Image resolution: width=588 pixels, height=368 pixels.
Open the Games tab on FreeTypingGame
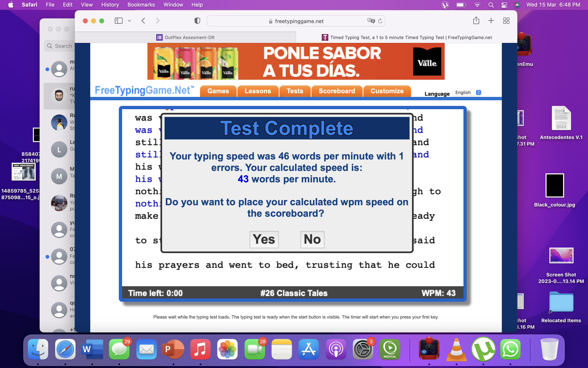[x=218, y=91]
